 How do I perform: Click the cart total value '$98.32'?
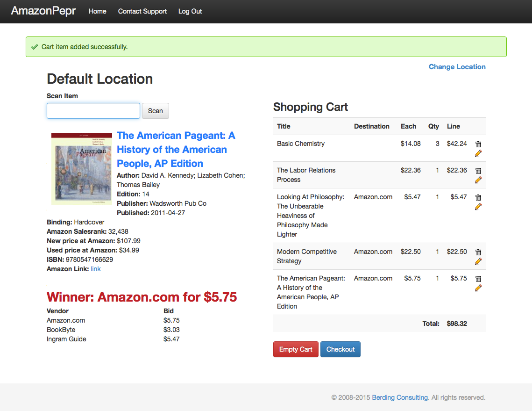click(457, 324)
